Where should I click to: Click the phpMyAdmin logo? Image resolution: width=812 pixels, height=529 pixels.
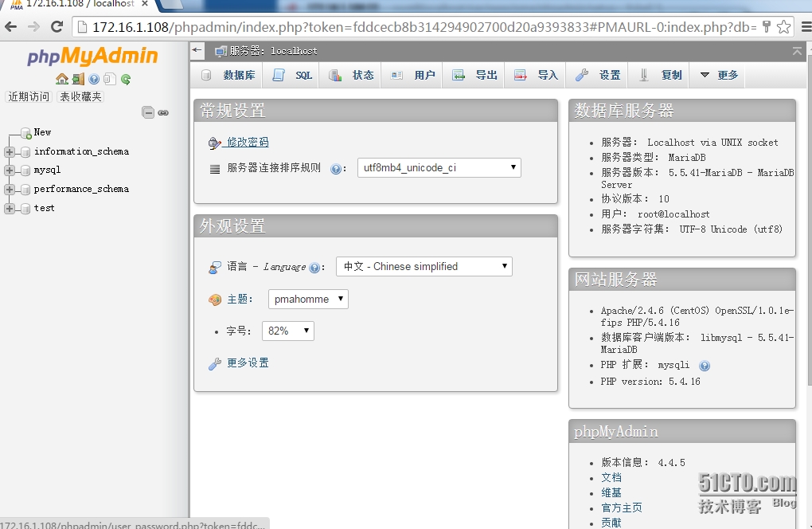[x=92, y=56]
